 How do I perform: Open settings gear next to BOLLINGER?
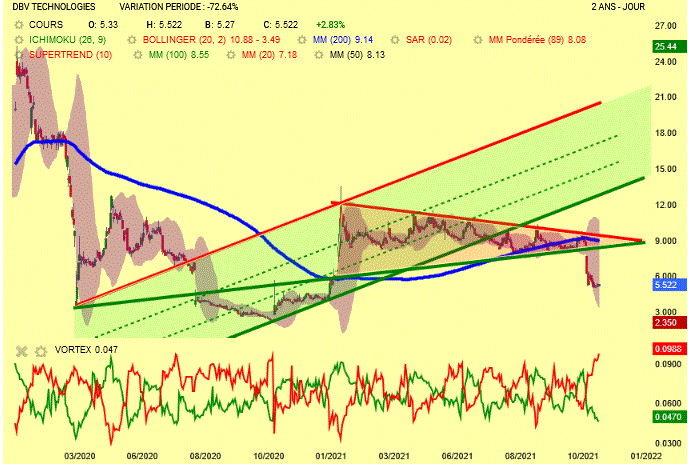click(x=132, y=40)
